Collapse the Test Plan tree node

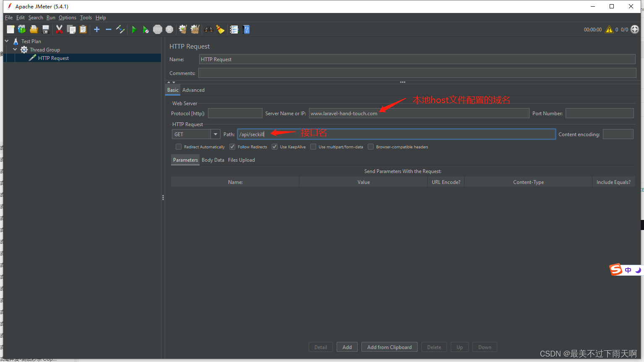7,41
